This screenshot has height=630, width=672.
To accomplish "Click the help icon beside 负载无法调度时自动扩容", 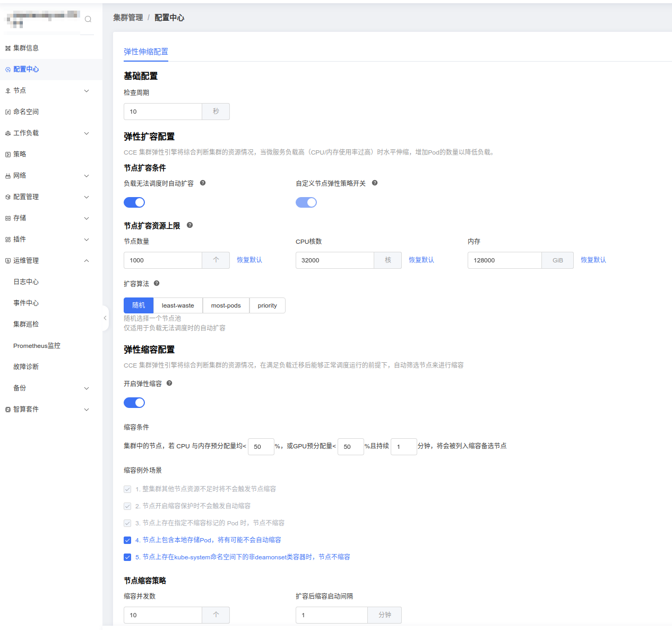I will click(203, 183).
